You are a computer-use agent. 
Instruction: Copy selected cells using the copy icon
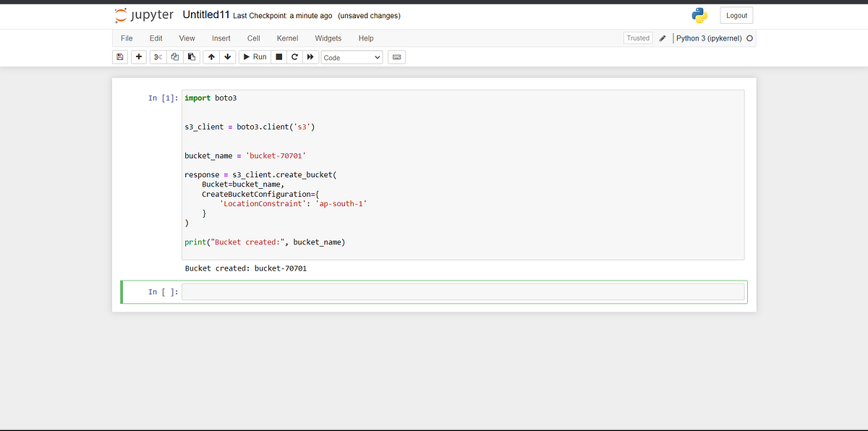(x=174, y=56)
